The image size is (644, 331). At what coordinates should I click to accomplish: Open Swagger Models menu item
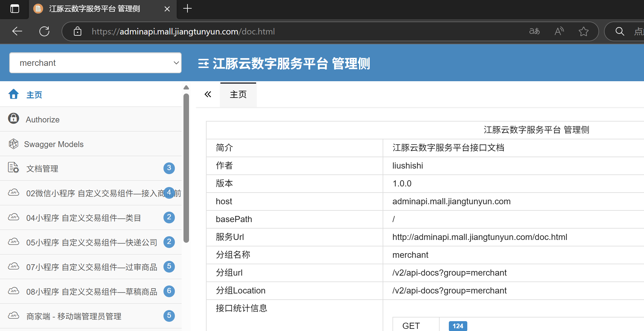tap(54, 144)
